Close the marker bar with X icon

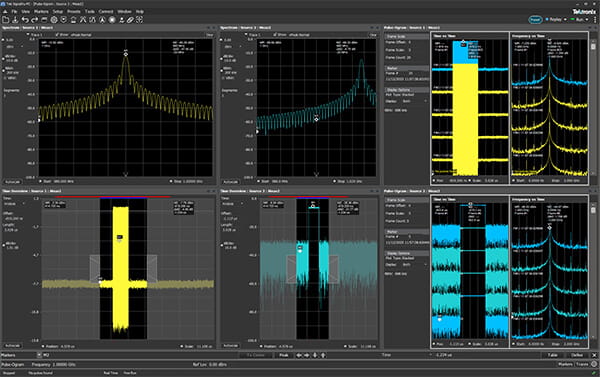pos(594,355)
